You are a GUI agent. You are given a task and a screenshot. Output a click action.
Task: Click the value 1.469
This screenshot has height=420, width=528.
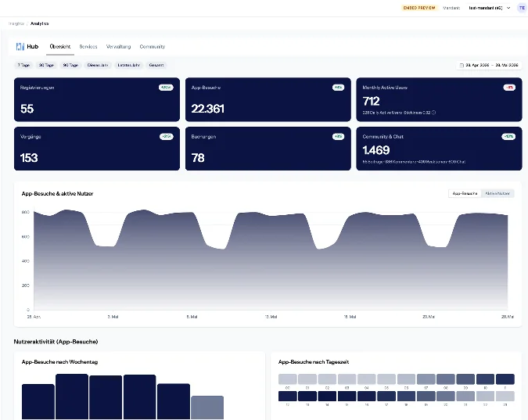[376, 150]
